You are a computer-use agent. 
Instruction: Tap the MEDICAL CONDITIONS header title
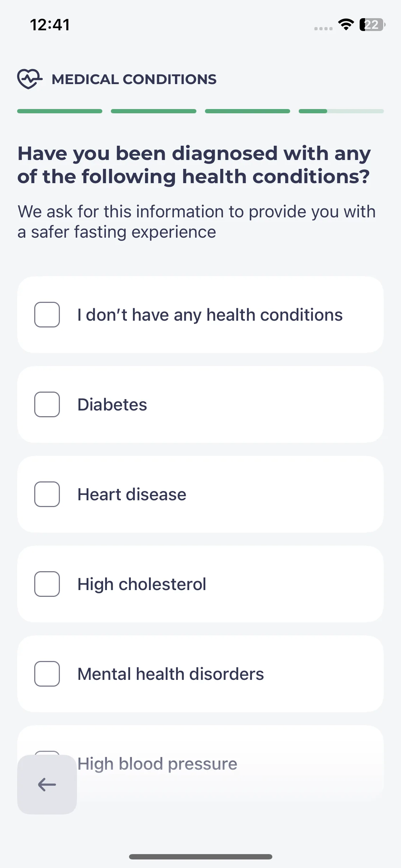(x=134, y=79)
